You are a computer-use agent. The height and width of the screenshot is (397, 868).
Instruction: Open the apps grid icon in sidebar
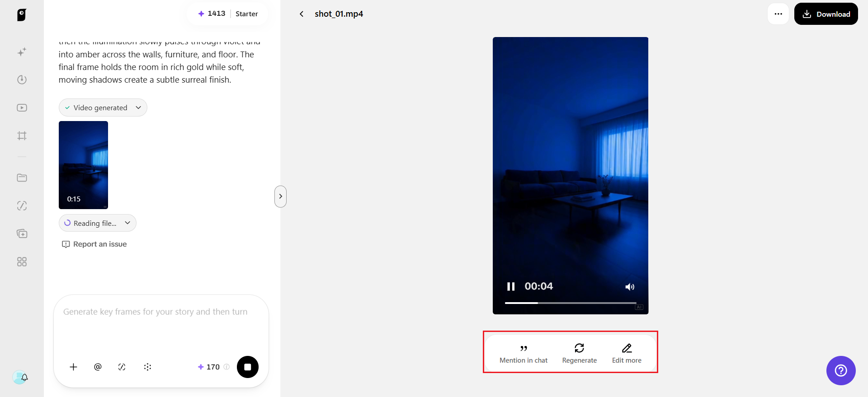22,262
